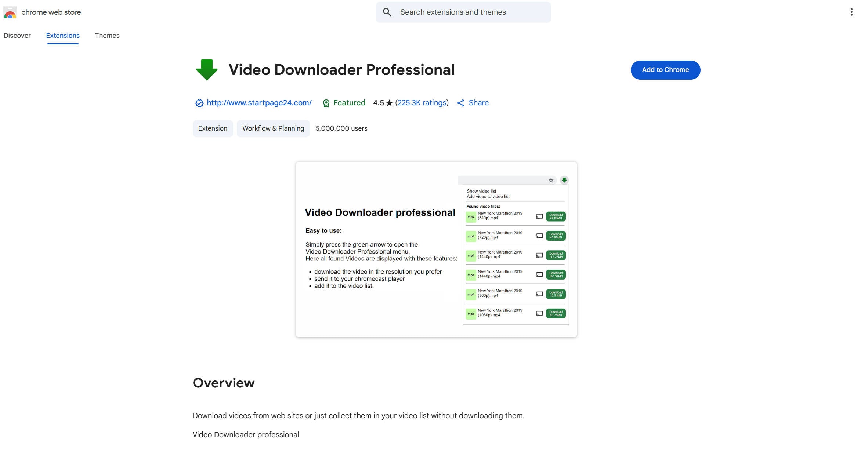Viewport: 868px width, 452px height.
Task: Click the 'Download videos from web sites' description line
Action: 358,416
